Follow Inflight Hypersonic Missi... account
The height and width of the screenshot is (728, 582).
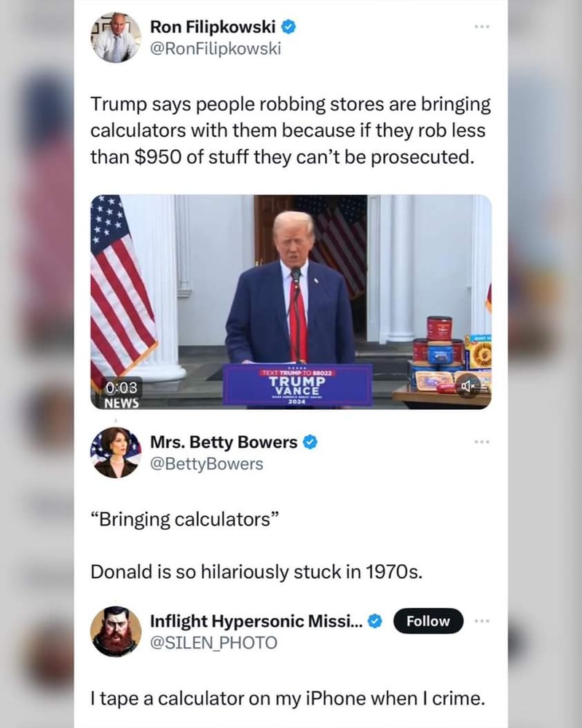coord(428,621)
